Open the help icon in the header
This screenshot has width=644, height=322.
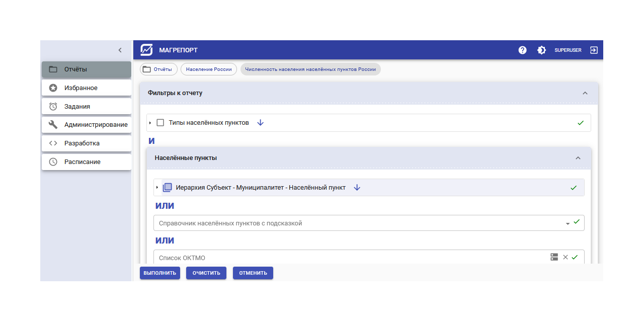[522, 50]
